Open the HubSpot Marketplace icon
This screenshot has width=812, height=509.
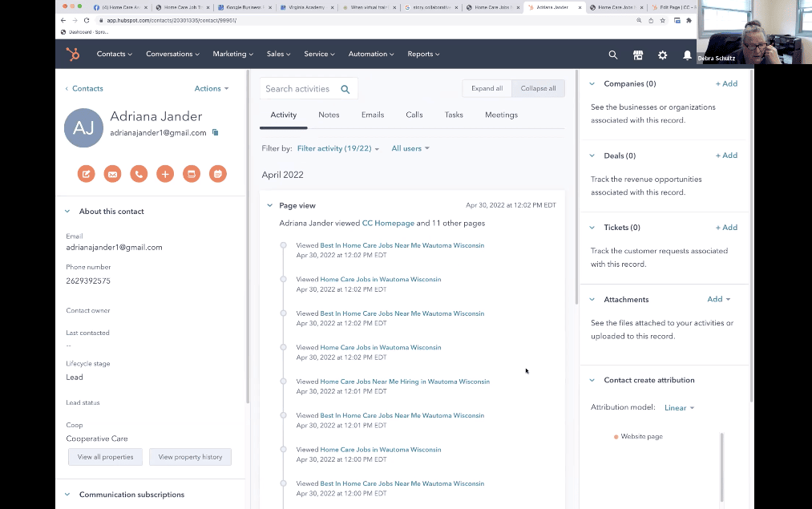coord(638,55)
